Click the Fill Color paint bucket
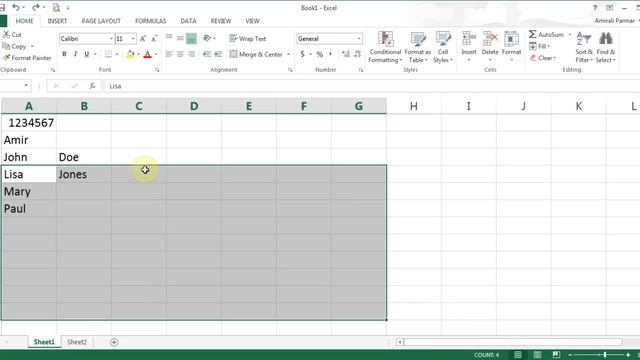This screenshot has height=360, width=640. click(130, 54)
